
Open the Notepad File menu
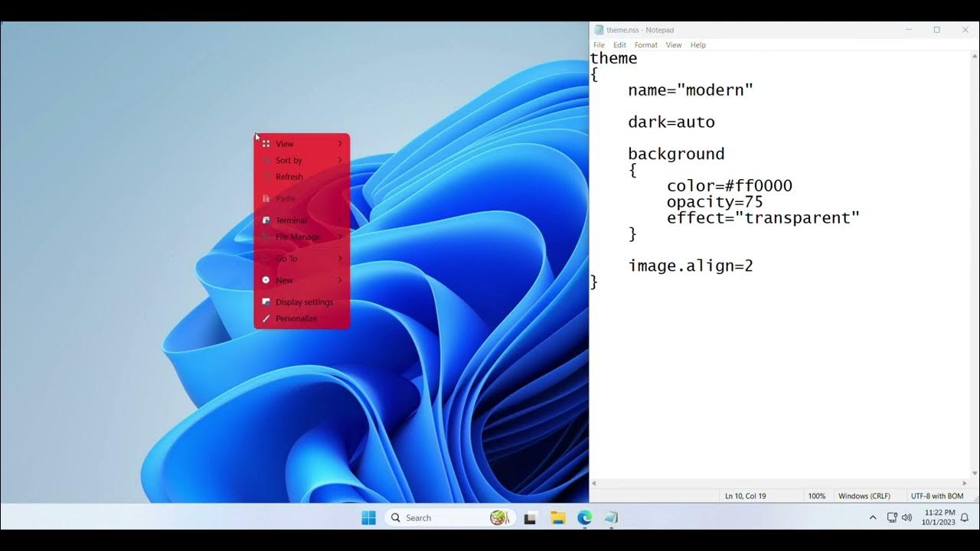[599, 45]
